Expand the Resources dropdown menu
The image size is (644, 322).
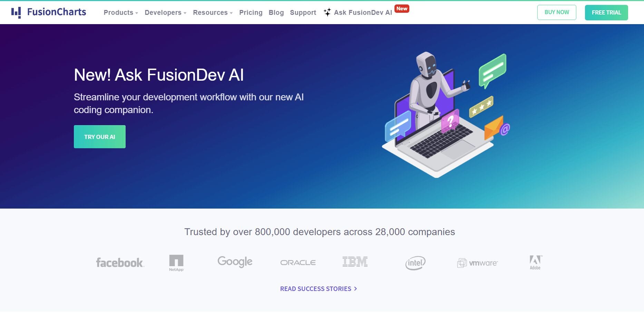pos(213,13)
